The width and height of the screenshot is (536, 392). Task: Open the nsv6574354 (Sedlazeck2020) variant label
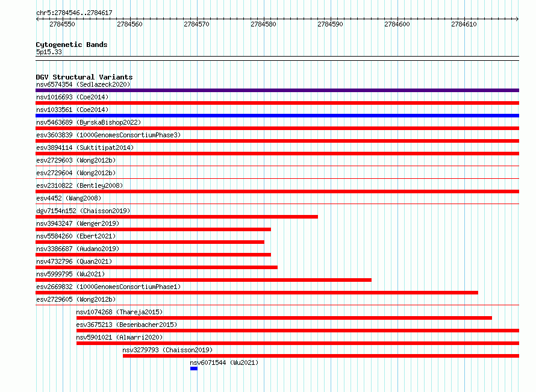83,84
